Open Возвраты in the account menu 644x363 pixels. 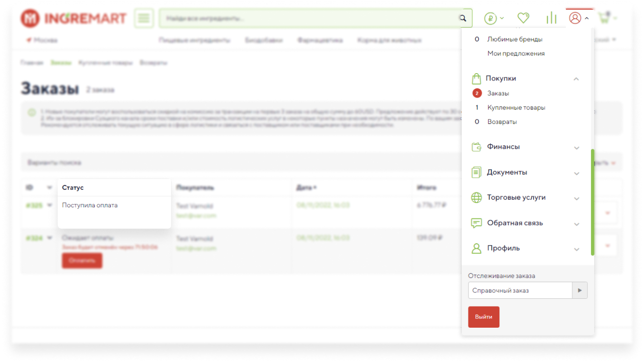(502, 122)
